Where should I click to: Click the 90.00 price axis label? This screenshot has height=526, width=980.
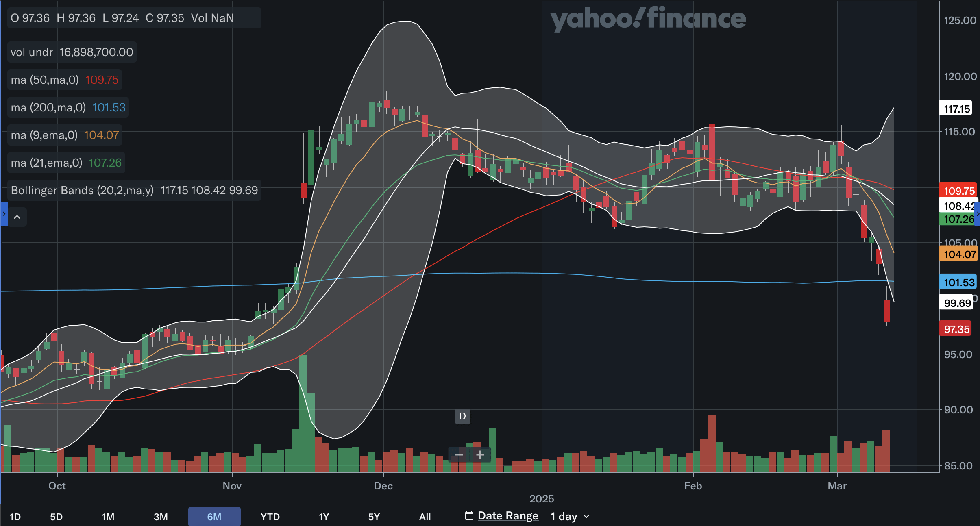tap(958, 410)
